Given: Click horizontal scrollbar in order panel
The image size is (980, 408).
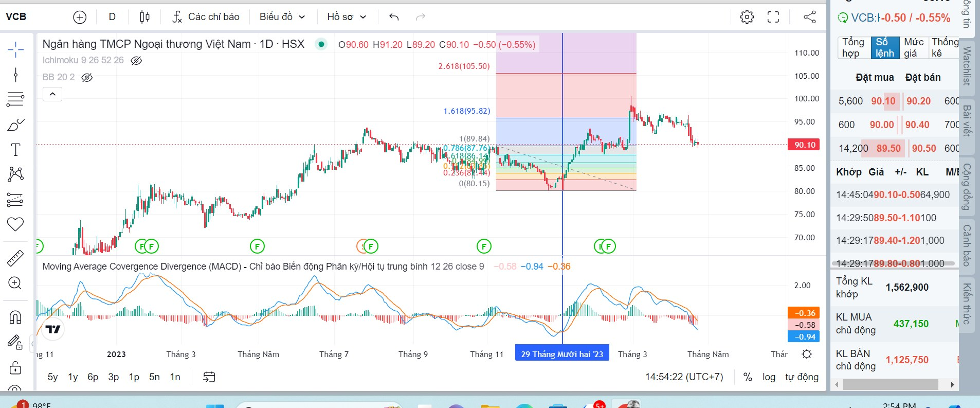Looking at the screenshot, I should tap(894, 384).
